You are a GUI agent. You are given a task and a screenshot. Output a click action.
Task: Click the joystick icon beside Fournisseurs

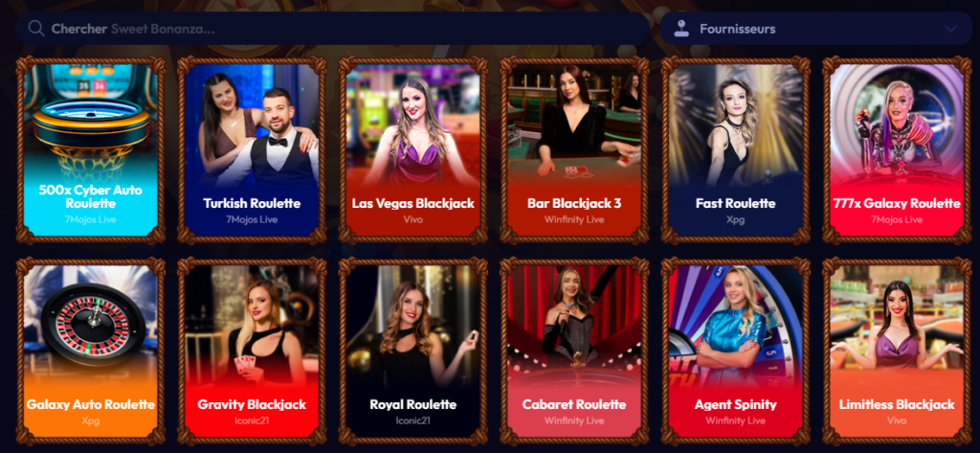pyautogui.click(x=681, y=29)
